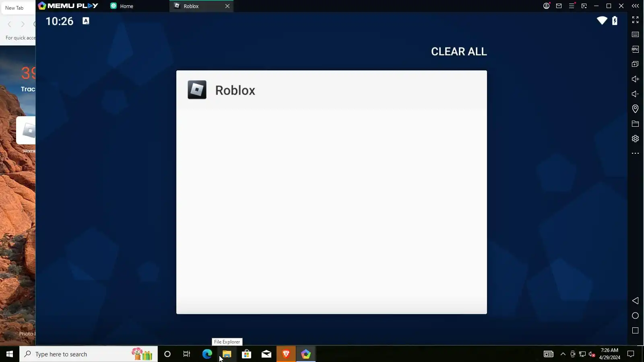The image size is (644, 362).
Task: Open the GPS location tool
Action: tap(635, 109)
